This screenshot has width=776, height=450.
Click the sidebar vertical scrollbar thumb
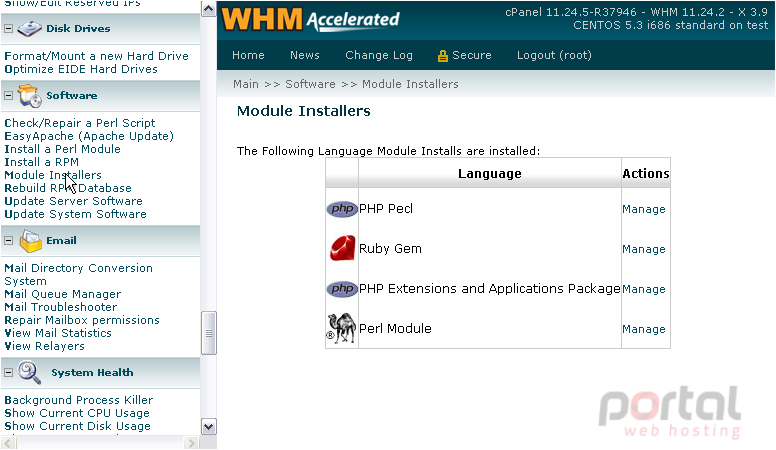point(209,333)
